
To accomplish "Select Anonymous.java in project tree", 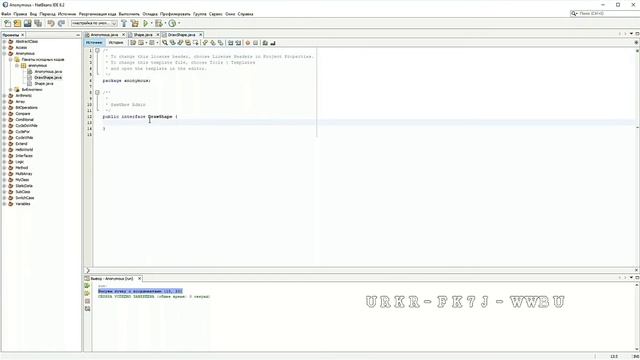I will tap(48, 72).
